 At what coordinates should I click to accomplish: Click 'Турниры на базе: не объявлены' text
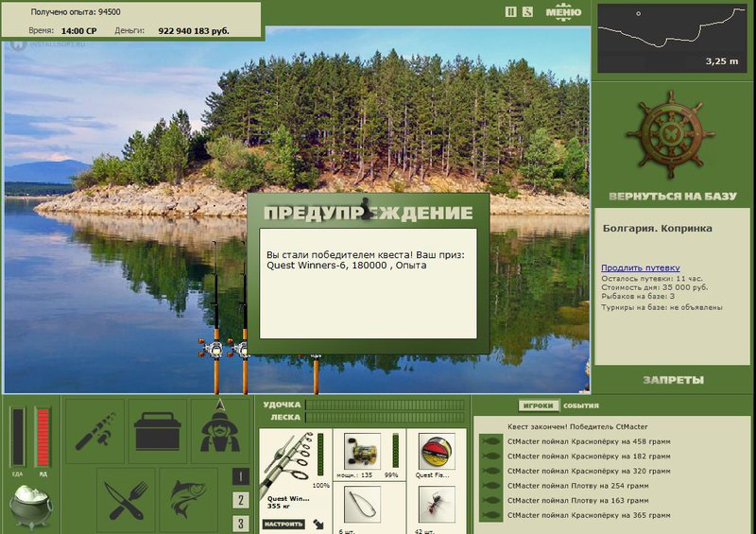click(662, 307)
